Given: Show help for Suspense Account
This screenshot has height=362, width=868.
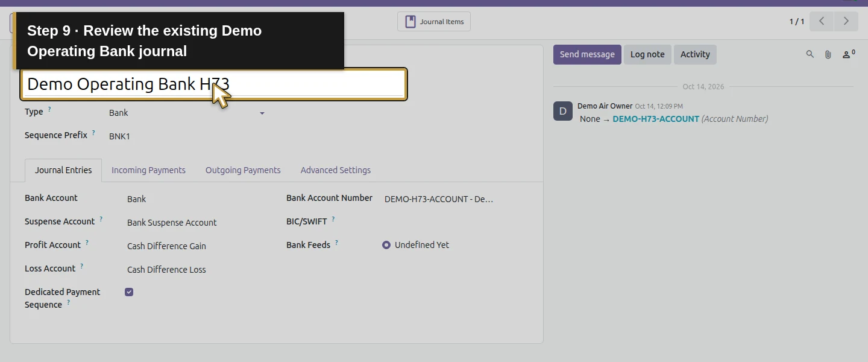Looking at the screenshot, I should coord(101,219).
